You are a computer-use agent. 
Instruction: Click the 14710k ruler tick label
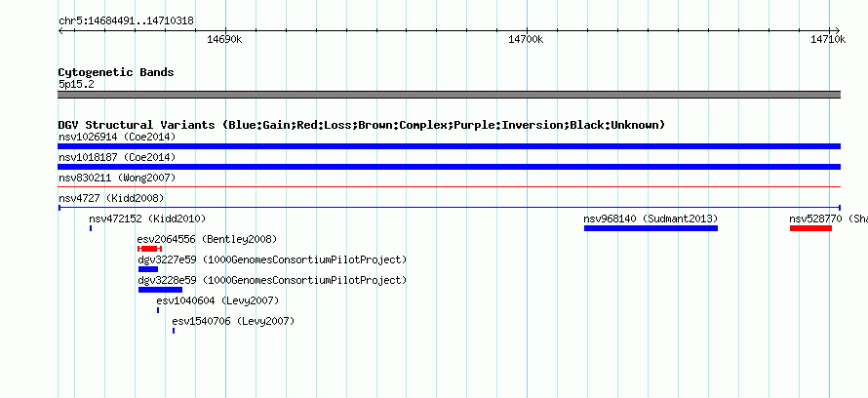[x=828, y=39]
